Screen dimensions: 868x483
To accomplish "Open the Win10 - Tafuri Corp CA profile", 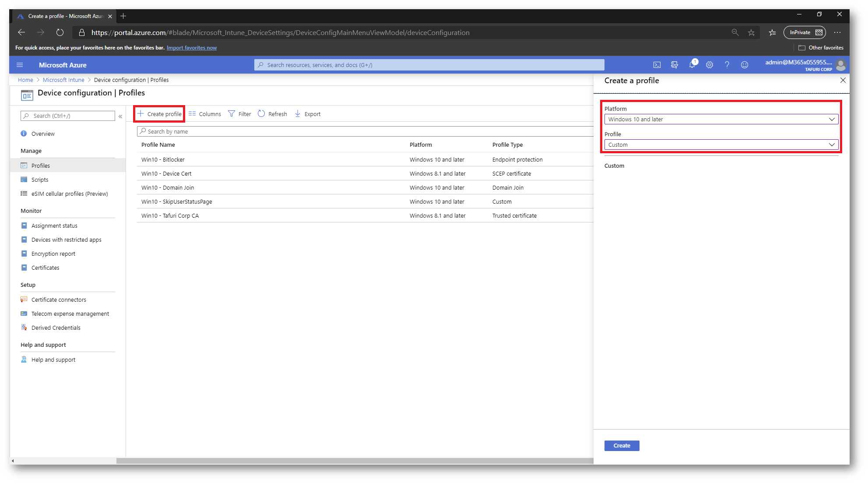I will click(170, 216).
